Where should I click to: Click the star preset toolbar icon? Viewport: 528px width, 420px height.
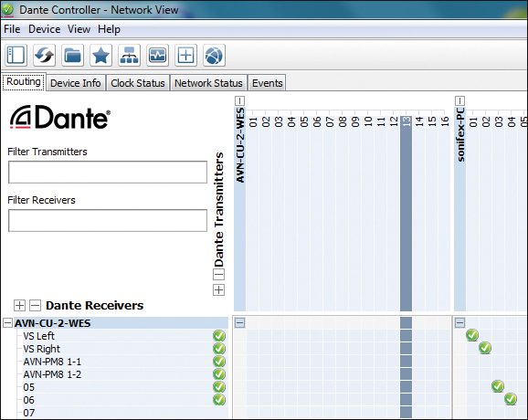[100, 55]
